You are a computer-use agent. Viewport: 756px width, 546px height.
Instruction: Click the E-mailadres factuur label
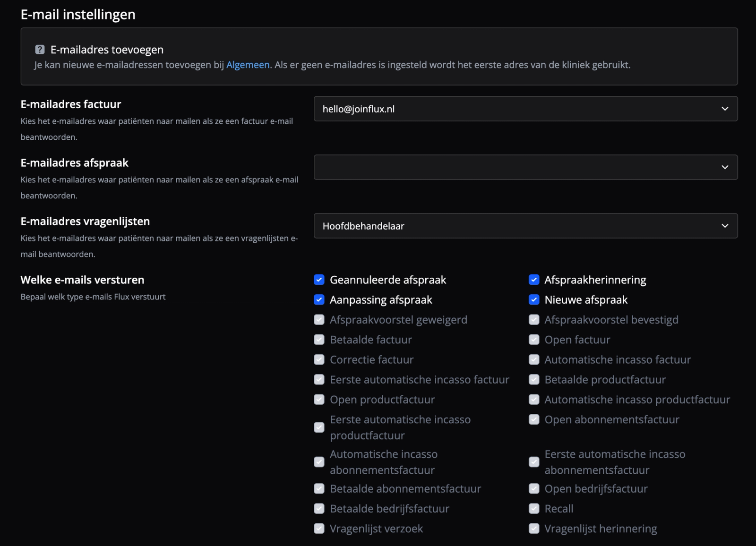pos(71,104)
